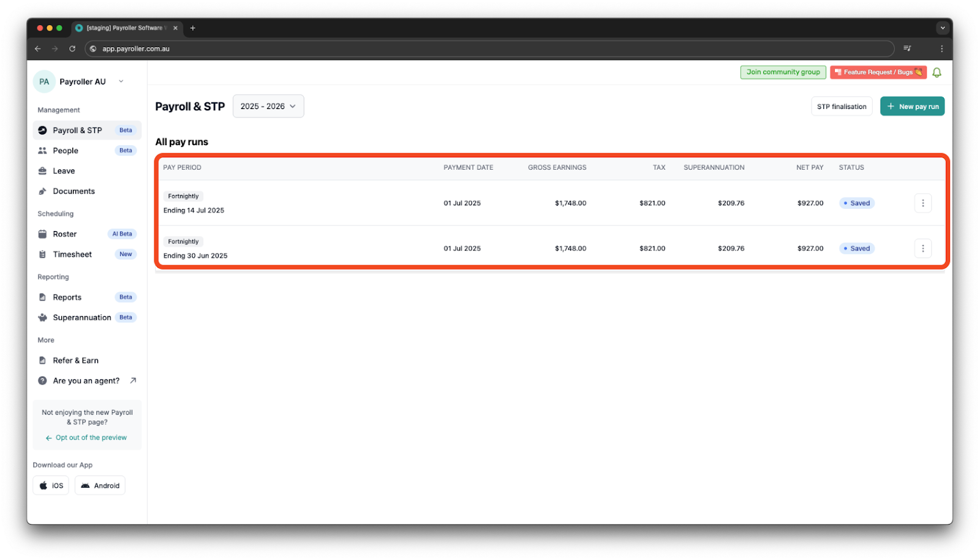This screenshot has width=980, height=560.
Task: Click the site information icon in address bar
Action: coord(93,48)
